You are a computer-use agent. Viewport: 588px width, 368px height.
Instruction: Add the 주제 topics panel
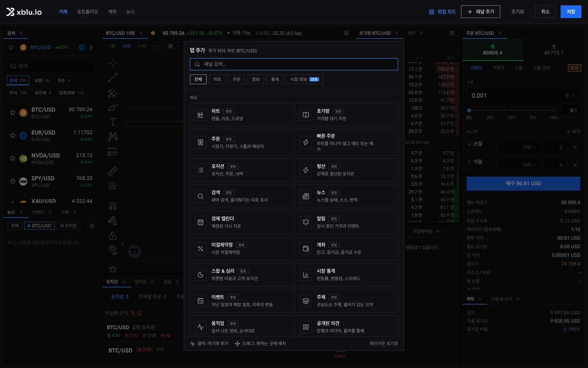click(347, 301)
